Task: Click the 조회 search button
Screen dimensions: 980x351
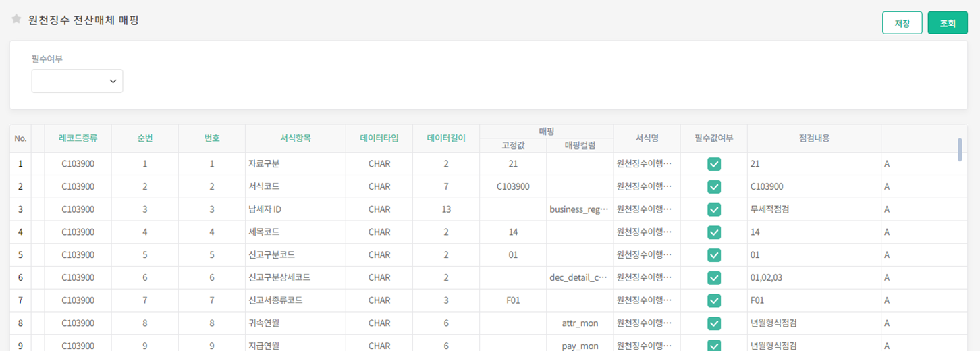Action: [x=947, y=23]
